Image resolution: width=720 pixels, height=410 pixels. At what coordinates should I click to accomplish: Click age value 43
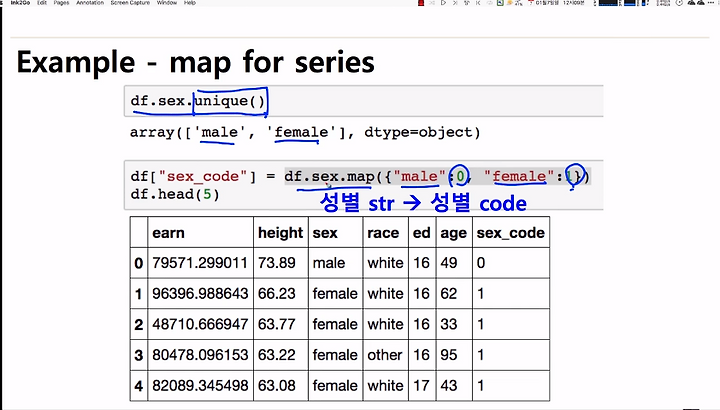[449, 385]
